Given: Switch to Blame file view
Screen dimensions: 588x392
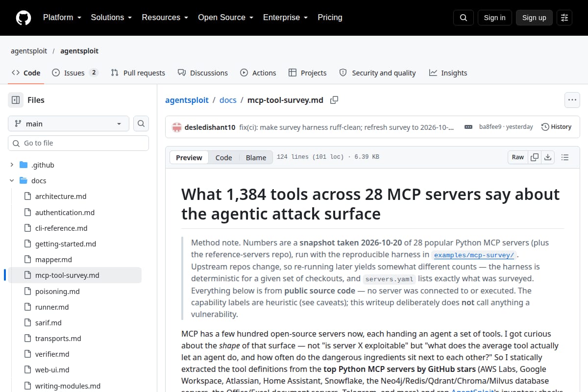Looking at the screenshot, I should click(x=256, y=157).
